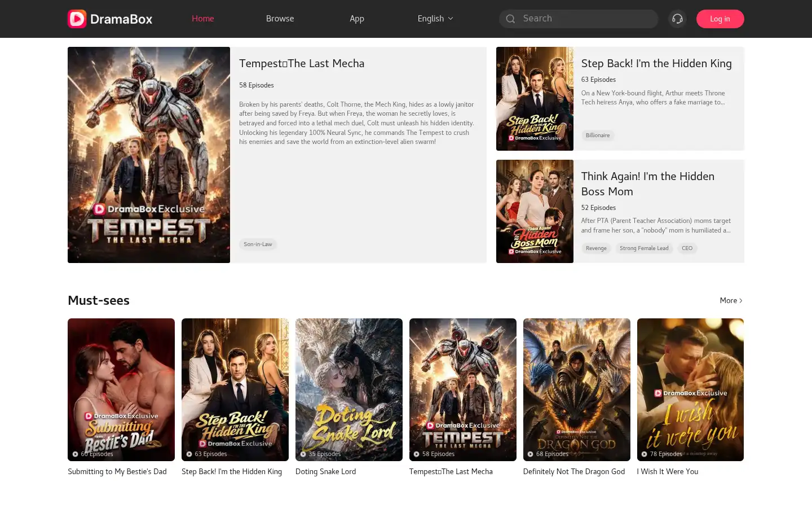Open I Wish It Were You poster
812x508 pixels.
(690, 389)
